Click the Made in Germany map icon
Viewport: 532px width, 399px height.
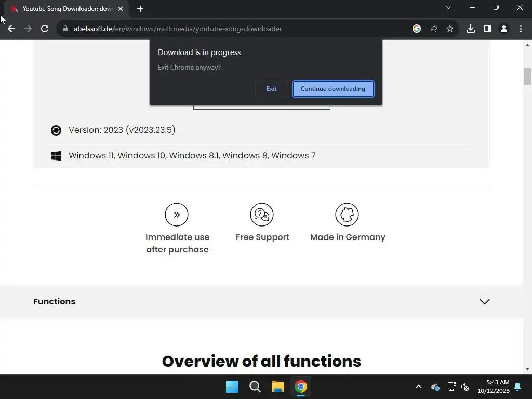347,215
